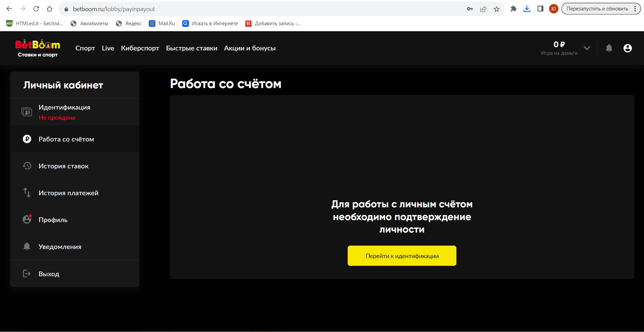Open the Спорт section

coord(85,48)
